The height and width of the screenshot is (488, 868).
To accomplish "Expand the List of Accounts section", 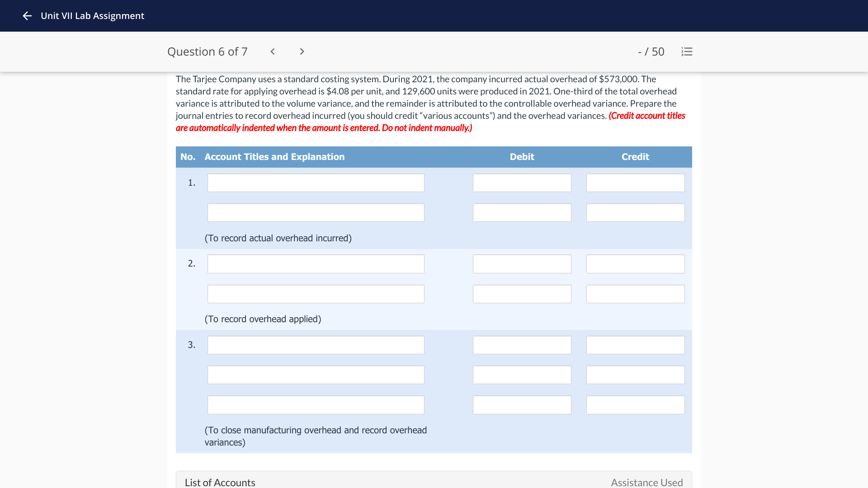I will 220,482.
